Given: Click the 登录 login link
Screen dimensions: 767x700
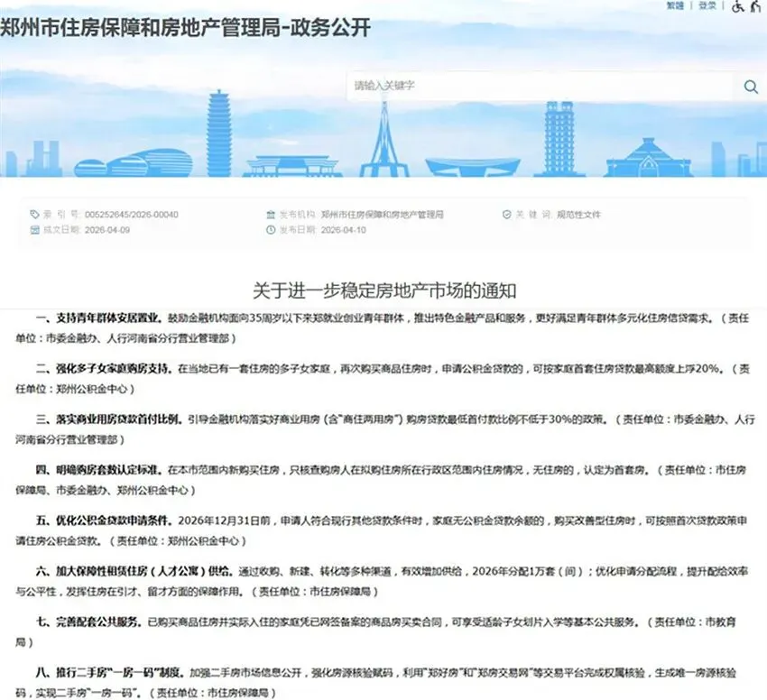Looking at the screenshot, I should 707,5.
